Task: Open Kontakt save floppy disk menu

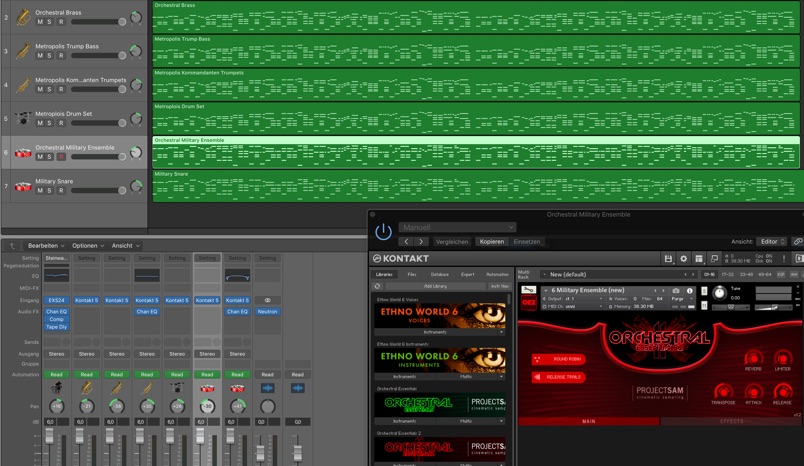Action: pos(668,259)
